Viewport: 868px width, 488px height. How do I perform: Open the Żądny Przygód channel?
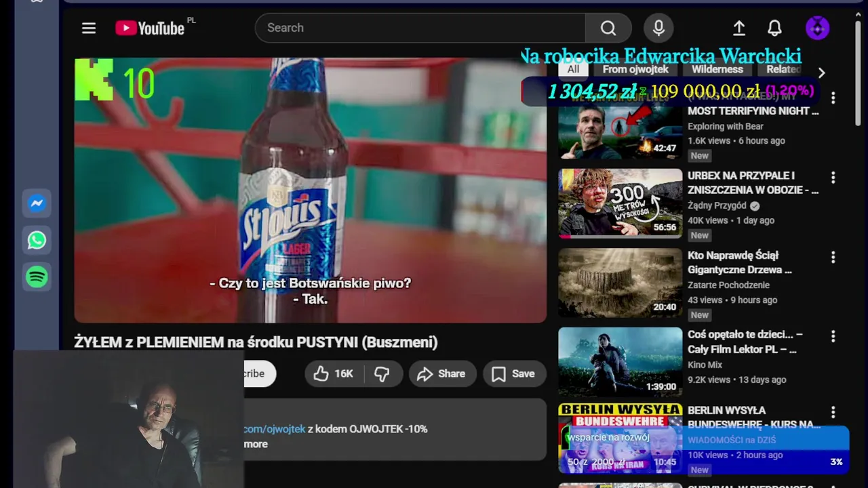click(717, 205)
